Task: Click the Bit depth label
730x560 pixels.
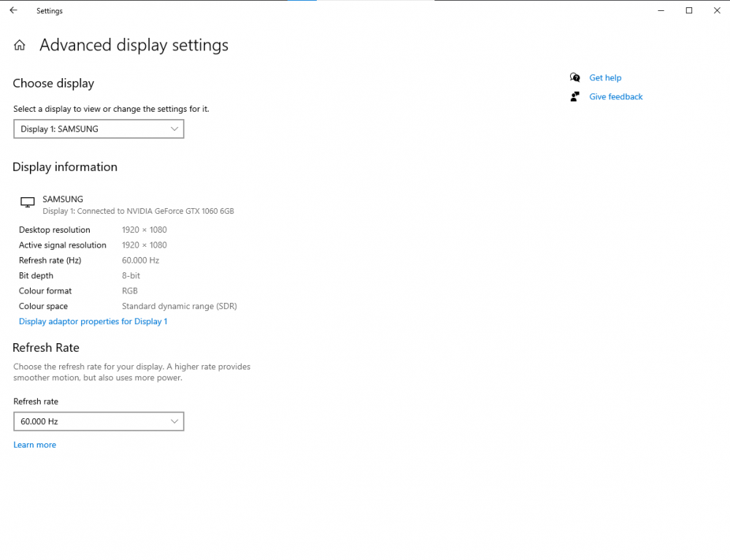Action: [36, 275]
